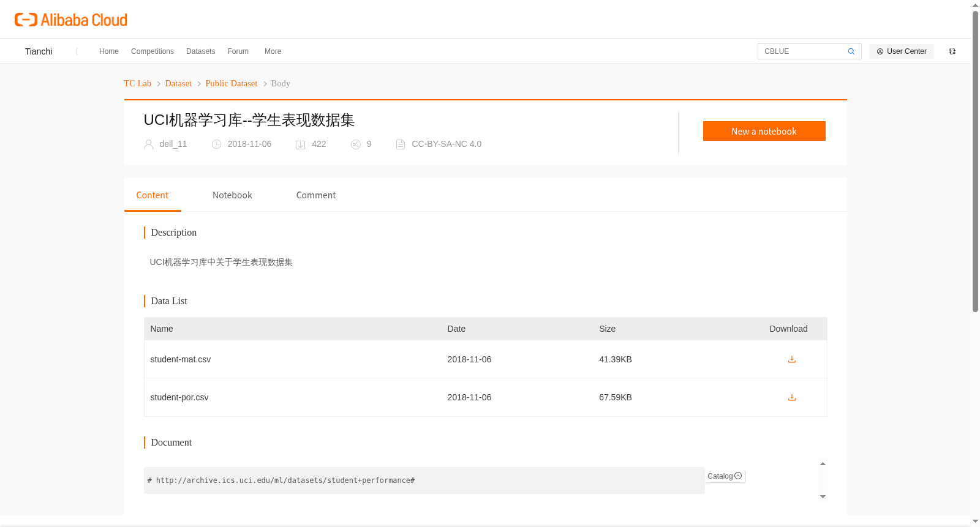Click the User Center person icon
This screenshot has width=980, height=527.
click(x=880, y=51)
